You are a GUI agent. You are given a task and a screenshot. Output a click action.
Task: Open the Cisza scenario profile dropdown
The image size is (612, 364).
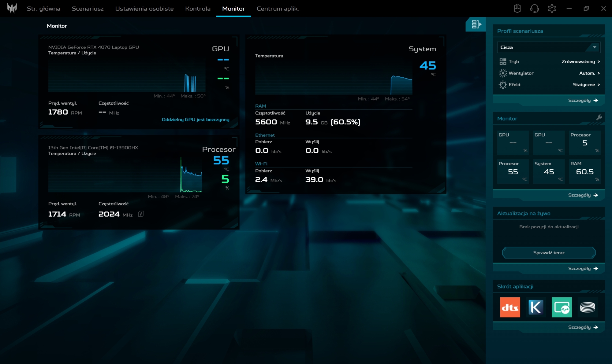point(549,47)
